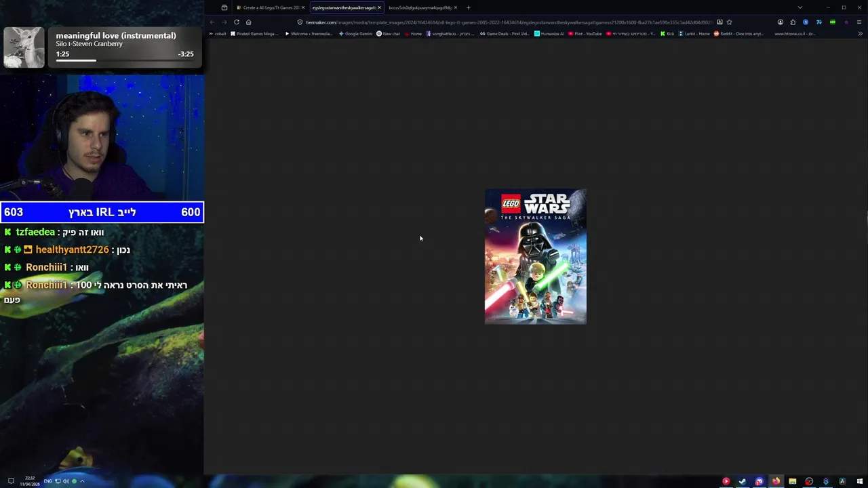Open File Explorer from the taskbar
The height and width of the screenshot is (488, 868).
click(792, 481)
